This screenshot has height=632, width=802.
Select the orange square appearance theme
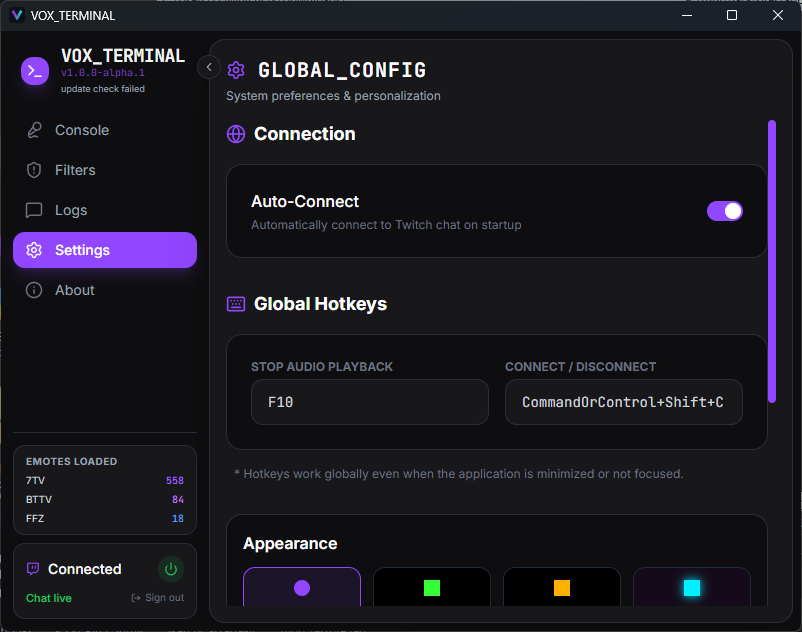point(562,587)
